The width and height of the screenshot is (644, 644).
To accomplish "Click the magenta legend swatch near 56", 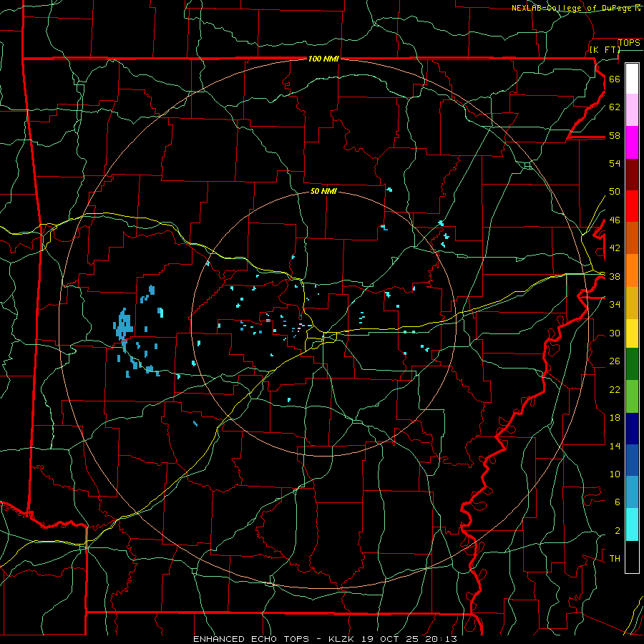I will (x=632, y=142).
